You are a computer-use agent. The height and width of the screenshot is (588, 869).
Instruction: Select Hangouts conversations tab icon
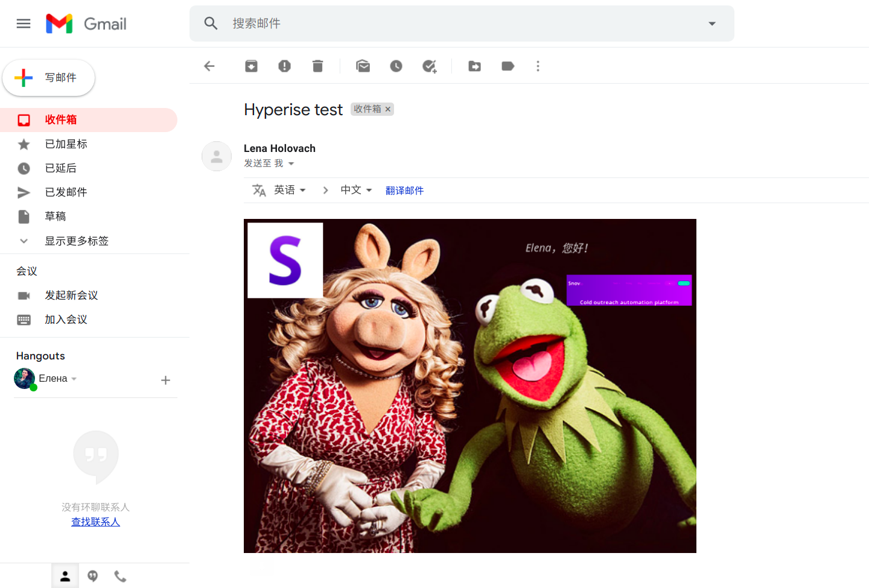(93, 576)
